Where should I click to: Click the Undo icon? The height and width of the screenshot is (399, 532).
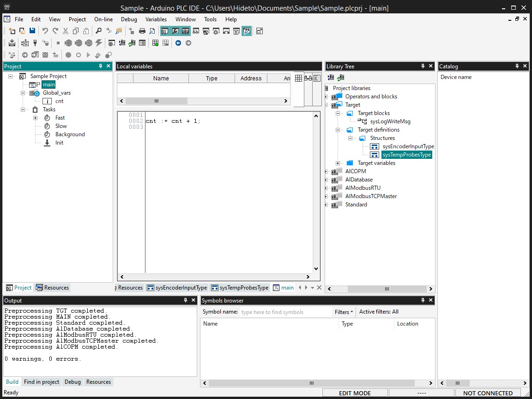click(45, 31)
